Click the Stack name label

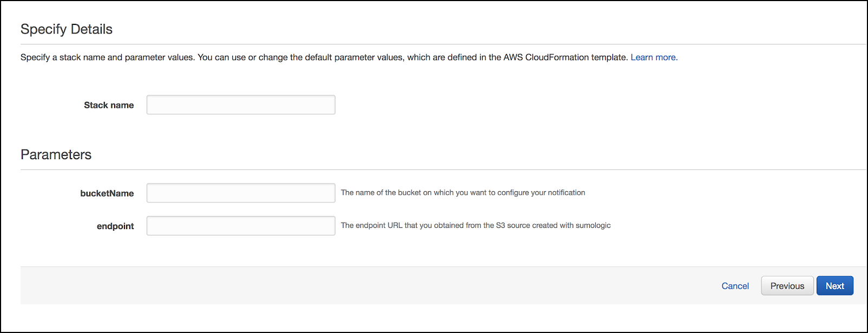(x=109, y=105)
